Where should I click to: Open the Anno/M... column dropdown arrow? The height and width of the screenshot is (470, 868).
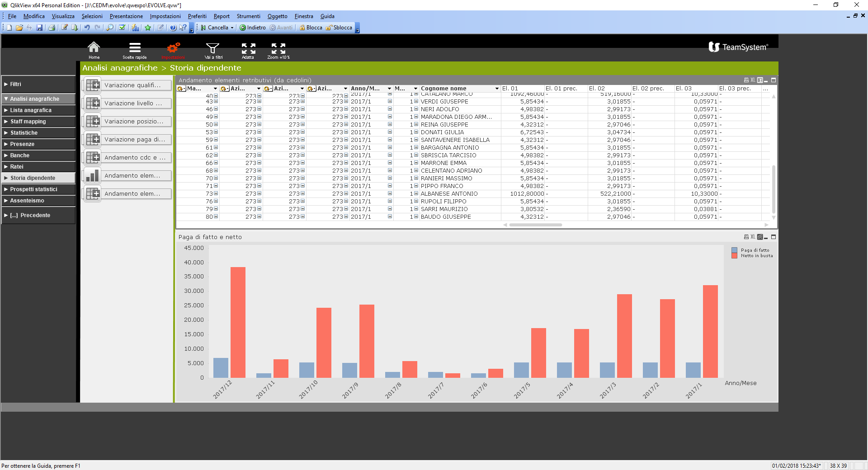point(389,89)
